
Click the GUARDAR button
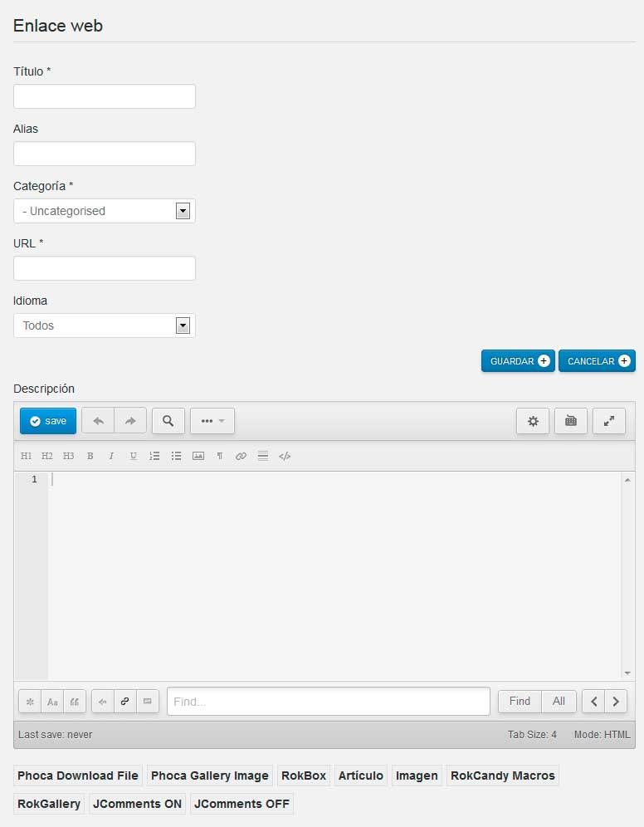pos(518,361)
